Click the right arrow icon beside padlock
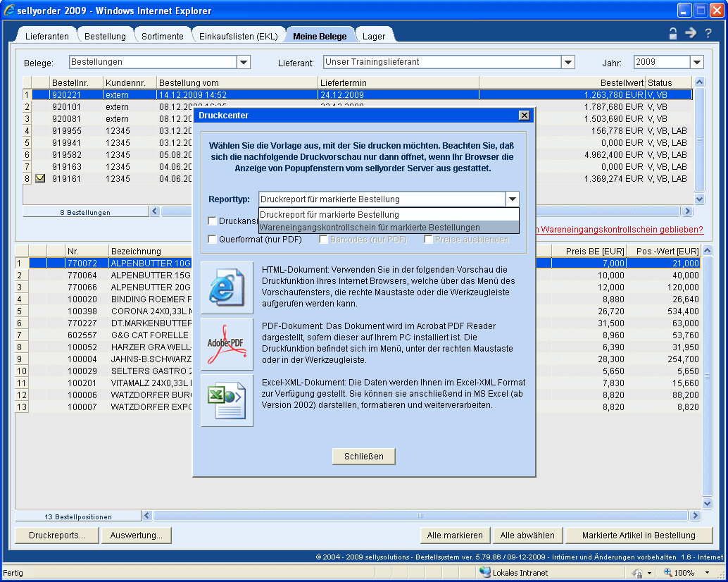728x582 pixels. 691,33
